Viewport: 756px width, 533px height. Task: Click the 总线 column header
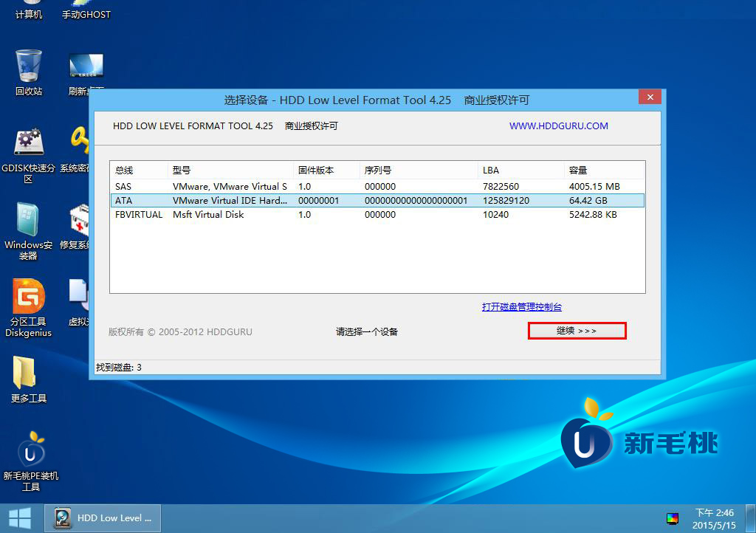[139, 170]
